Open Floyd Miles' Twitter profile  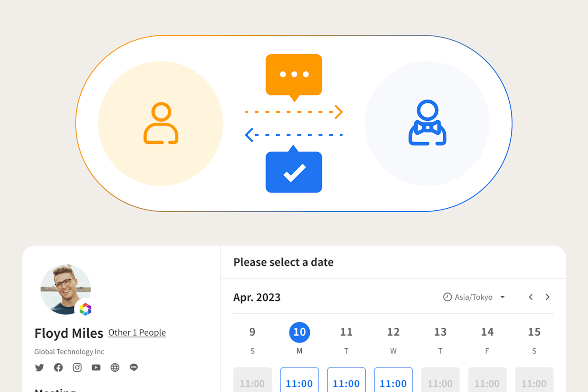pyautogui.click(x=39, y=367)
